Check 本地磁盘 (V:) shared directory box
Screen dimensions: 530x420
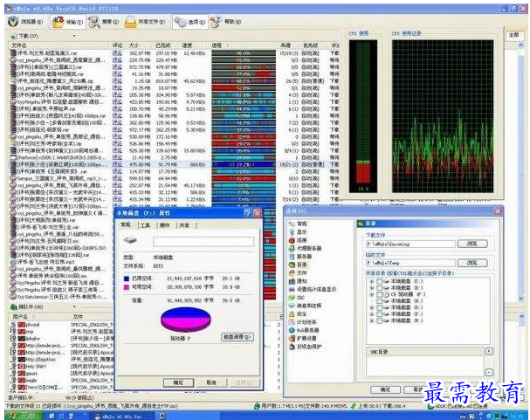click(380, 320)
